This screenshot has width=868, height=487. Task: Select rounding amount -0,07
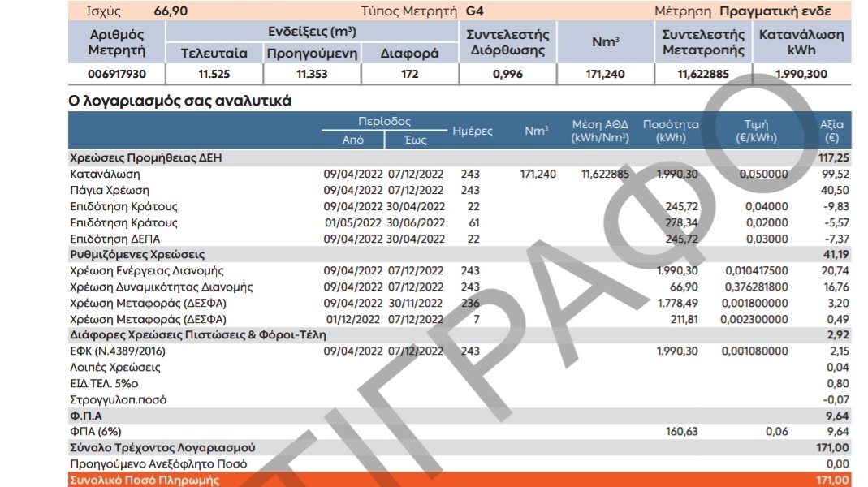(x=836, y=399)
